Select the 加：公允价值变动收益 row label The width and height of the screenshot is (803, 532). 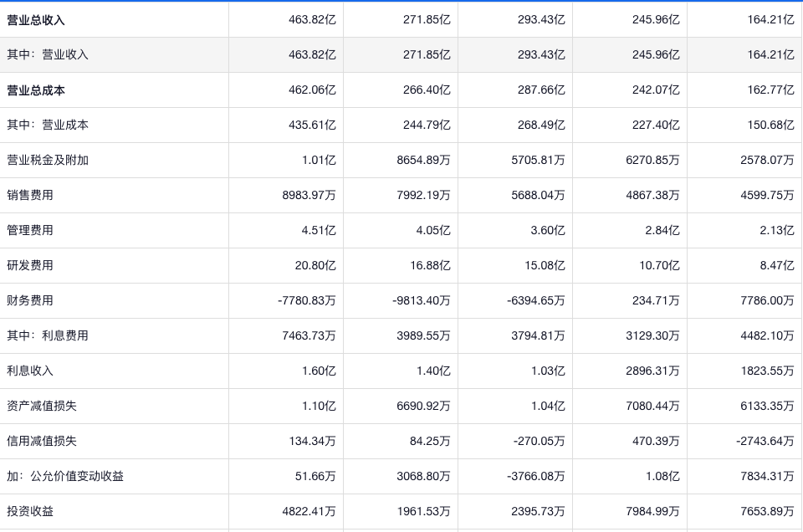point(65,476)
